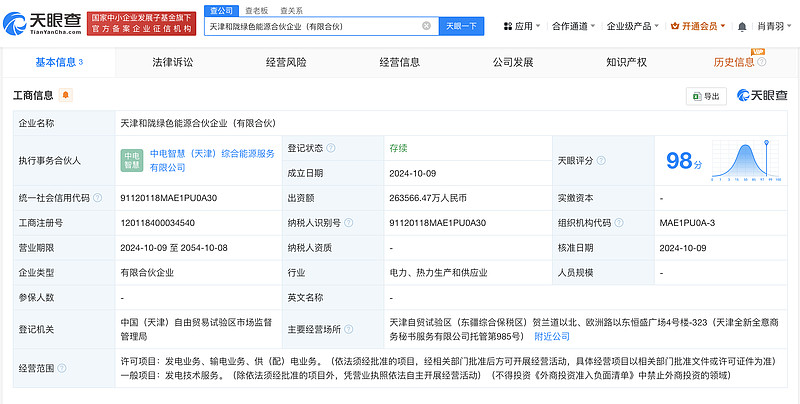Click the crown icon beside 开通会员

675,26
